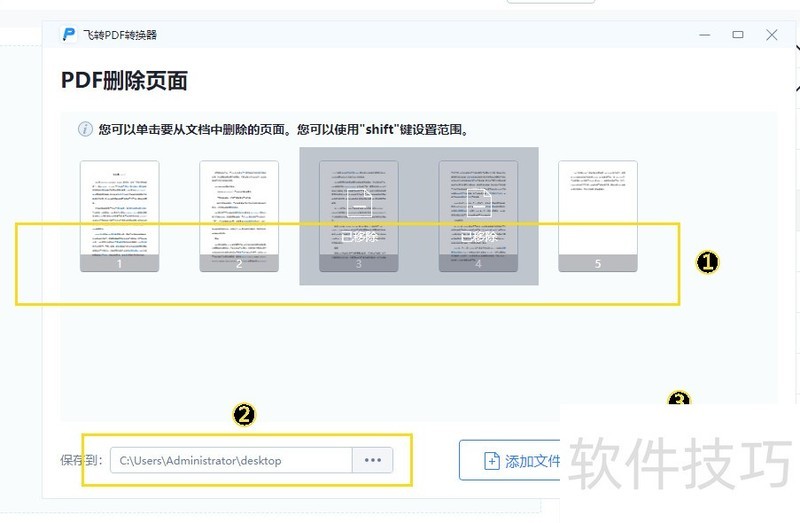
Task: Maximize the PDF converter window
Action: coord(738,35)
